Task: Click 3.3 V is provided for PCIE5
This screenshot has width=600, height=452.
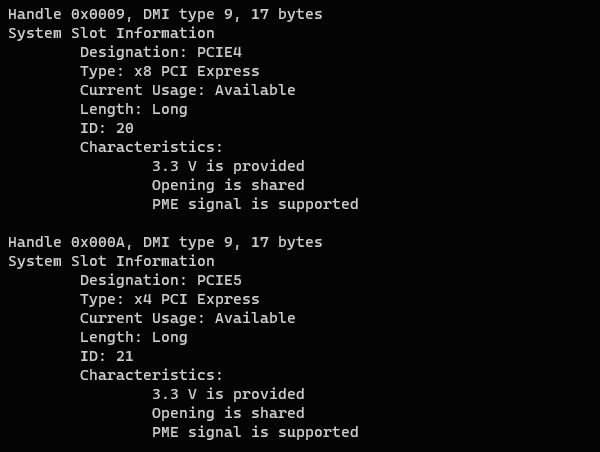Action: coord(228,394)
